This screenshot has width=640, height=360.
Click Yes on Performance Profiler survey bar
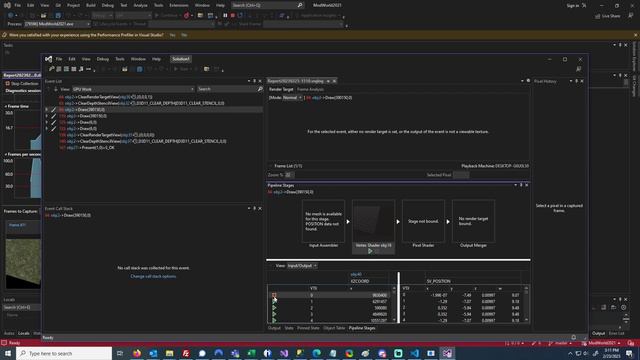pos(172,35)
